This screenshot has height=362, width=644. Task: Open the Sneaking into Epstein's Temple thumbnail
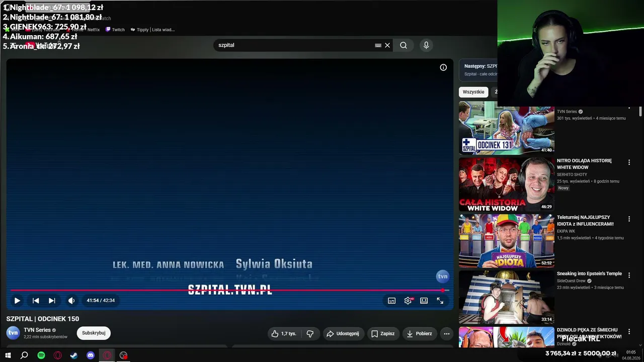point(506,298)
